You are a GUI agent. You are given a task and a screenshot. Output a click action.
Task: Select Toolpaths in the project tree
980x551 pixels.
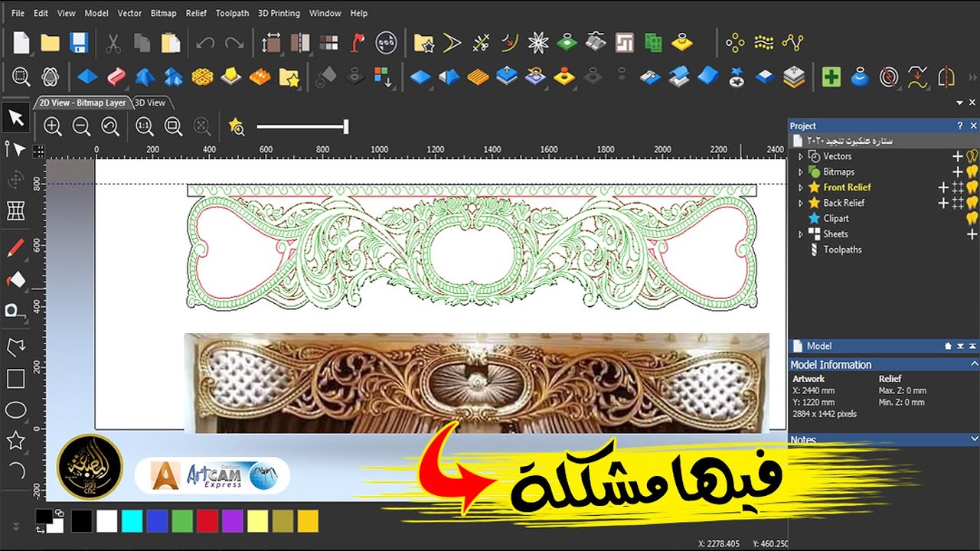click(842, 249)
